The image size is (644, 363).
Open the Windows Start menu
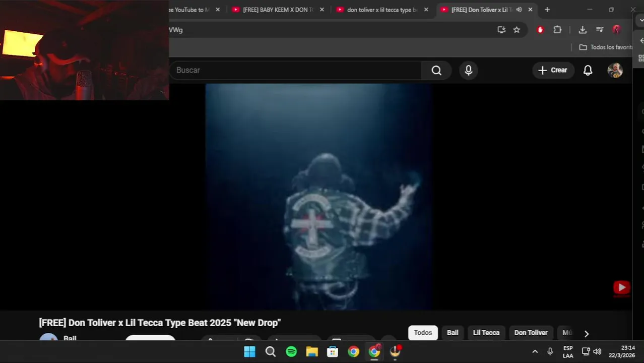point(249,352)
